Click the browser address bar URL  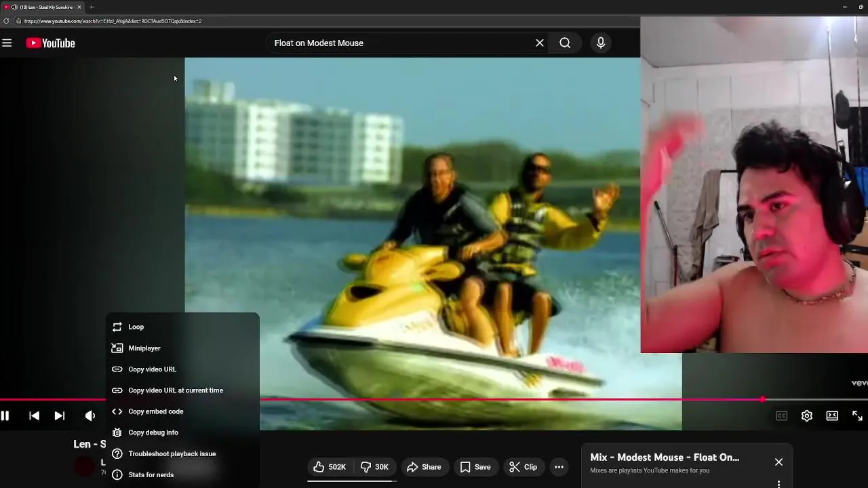pos(113,21)
